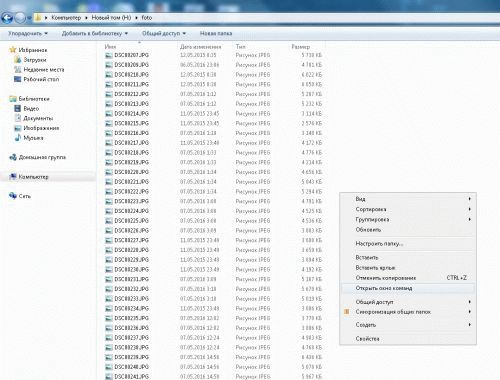Expand the Группировка submenu arrow
The height and width of the screenshot is (380, 500).
click(469, 219)
